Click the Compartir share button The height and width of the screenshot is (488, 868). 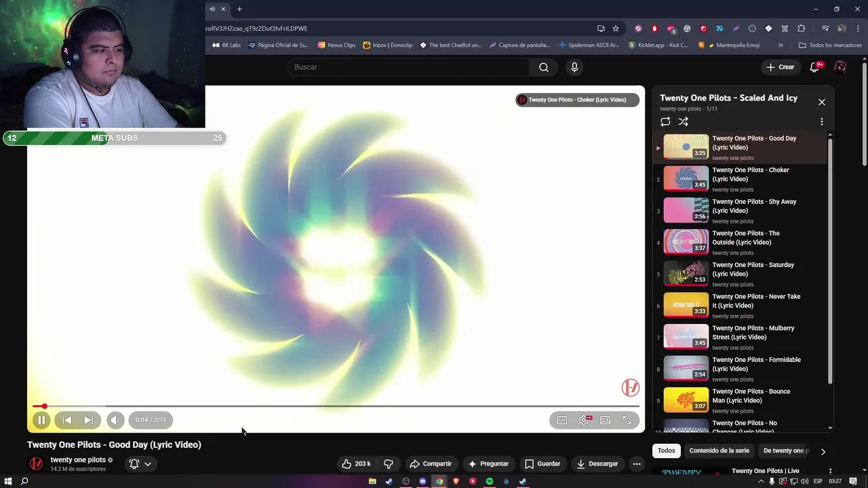point(431,464)
